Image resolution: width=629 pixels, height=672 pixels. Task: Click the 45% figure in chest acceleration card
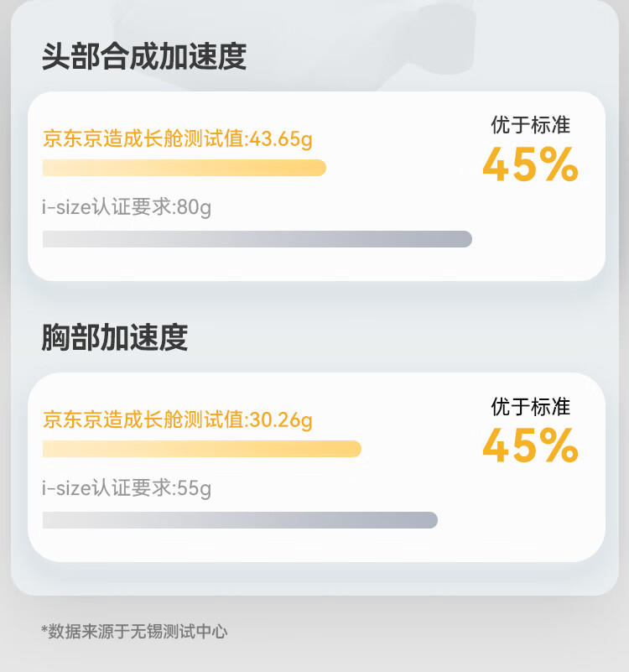530,446
